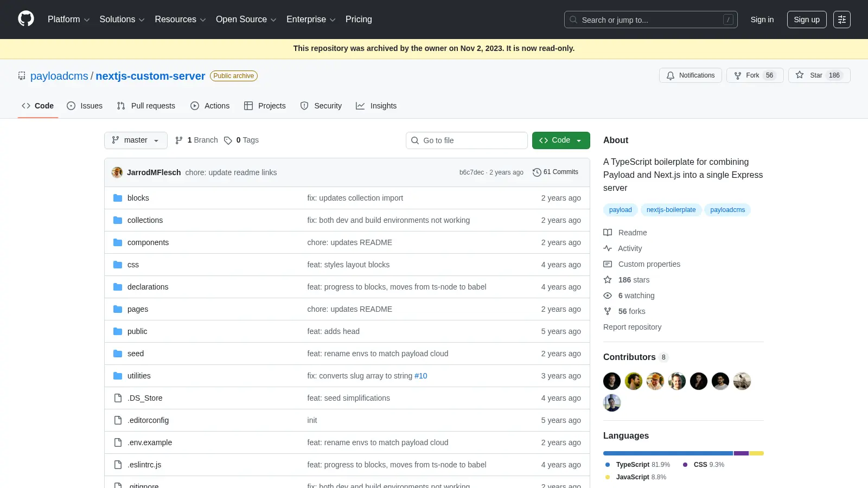The height and width of the screenshot is (488, 868).
Task: Click the Sign in link
Action: tap(762, 20)
